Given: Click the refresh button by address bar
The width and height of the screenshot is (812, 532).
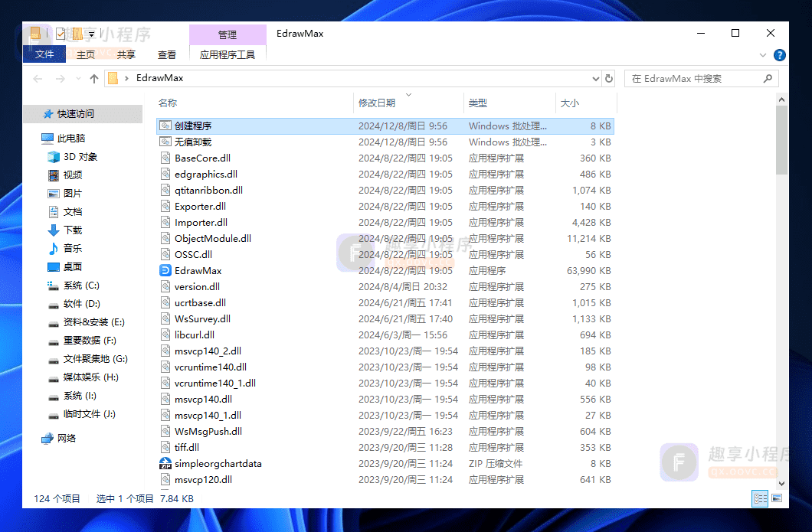Looking at the screenshot, I should click(609, 79).
